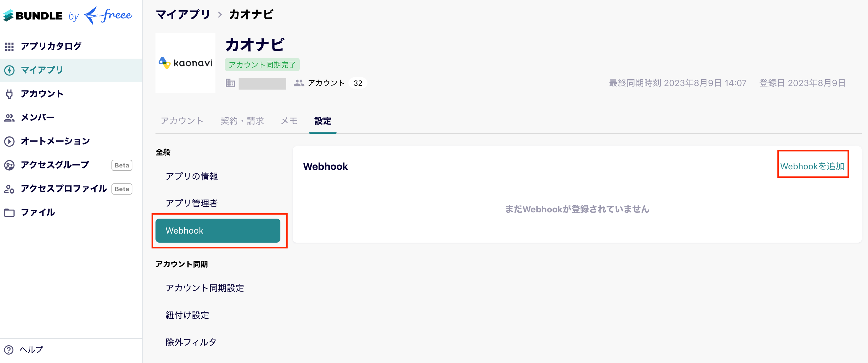Image resolution: width=868 pixels, height=363 pixels.
Task: Open アカウント in sidebar
Action: (x=71, y=94)
